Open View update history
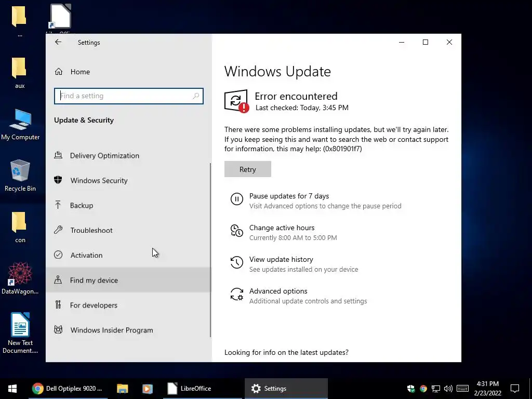The width and height of the screenshot is (532, 399). [281, 260]
